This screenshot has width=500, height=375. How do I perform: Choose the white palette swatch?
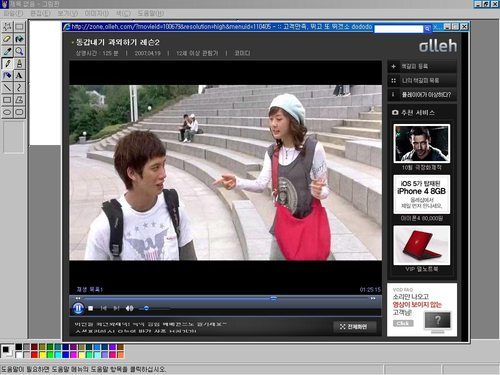(x=19, y=355)
